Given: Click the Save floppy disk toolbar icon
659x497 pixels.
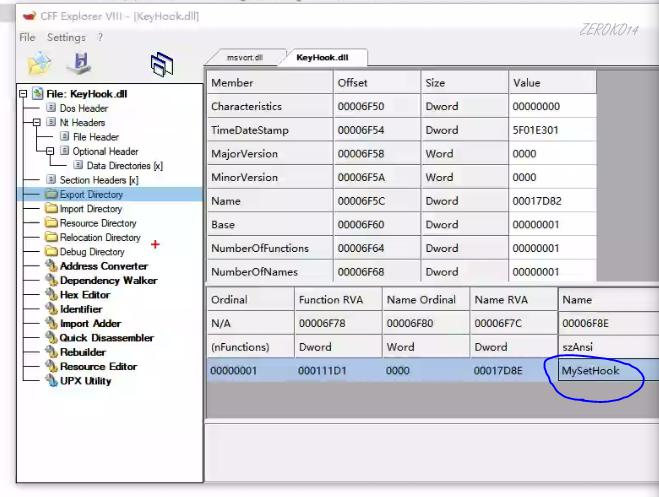Looking at the screenshot, I should (79, 63).
